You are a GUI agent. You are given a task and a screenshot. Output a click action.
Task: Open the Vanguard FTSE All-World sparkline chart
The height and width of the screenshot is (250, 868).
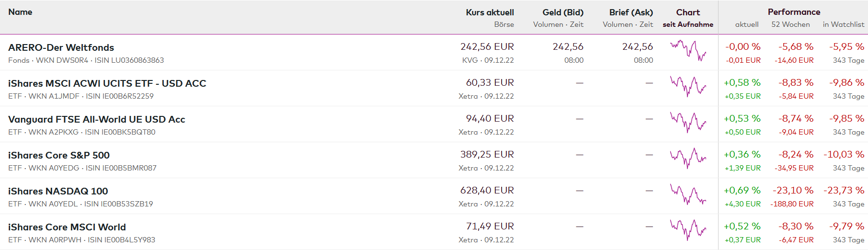[688, 123]
